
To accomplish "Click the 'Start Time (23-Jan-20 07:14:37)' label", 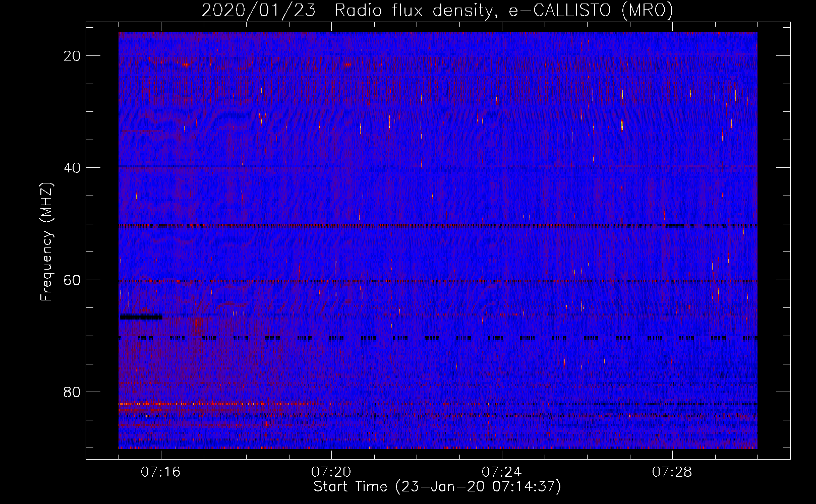I will (437, 487).
